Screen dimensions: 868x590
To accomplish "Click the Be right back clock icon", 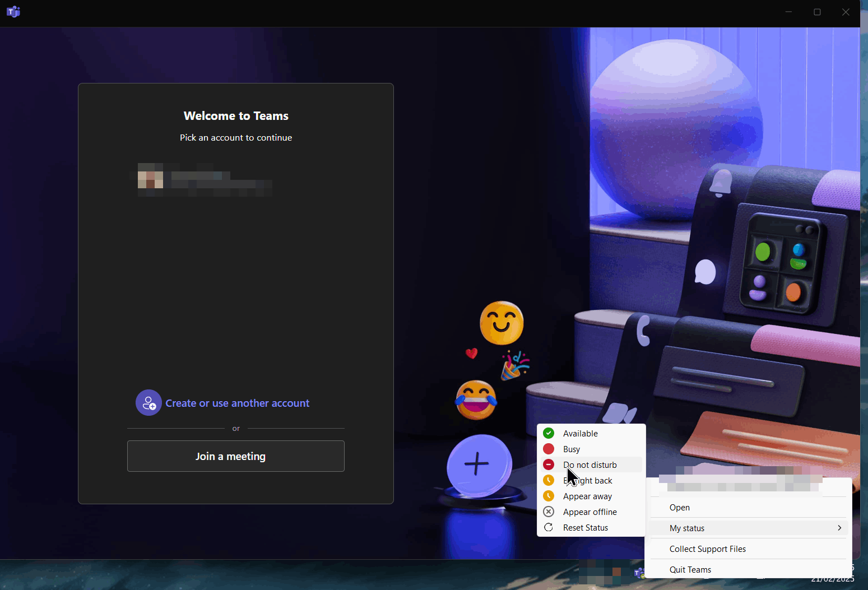I will click(549, 480).
